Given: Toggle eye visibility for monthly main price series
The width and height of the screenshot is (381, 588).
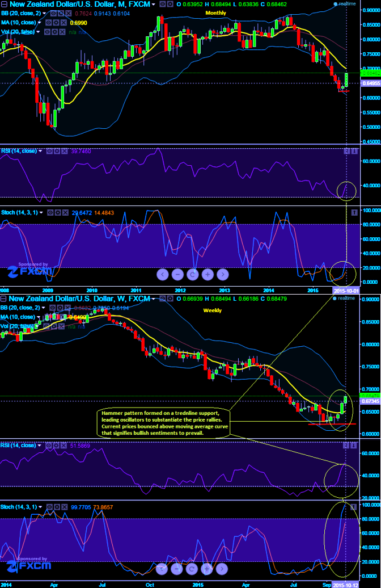Looking at the screenshot, I should pos(162,4).
